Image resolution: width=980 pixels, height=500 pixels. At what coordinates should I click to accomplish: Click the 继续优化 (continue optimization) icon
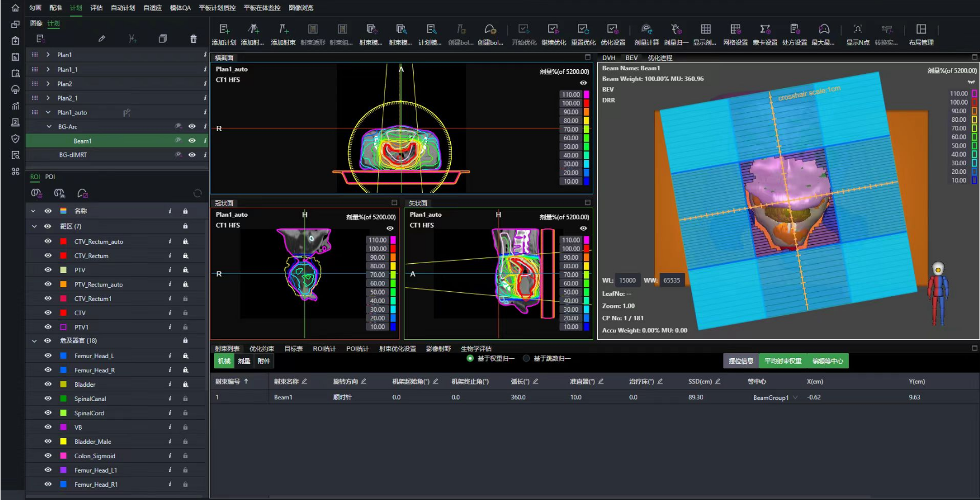pyautogui.click(x=553, y=30)
